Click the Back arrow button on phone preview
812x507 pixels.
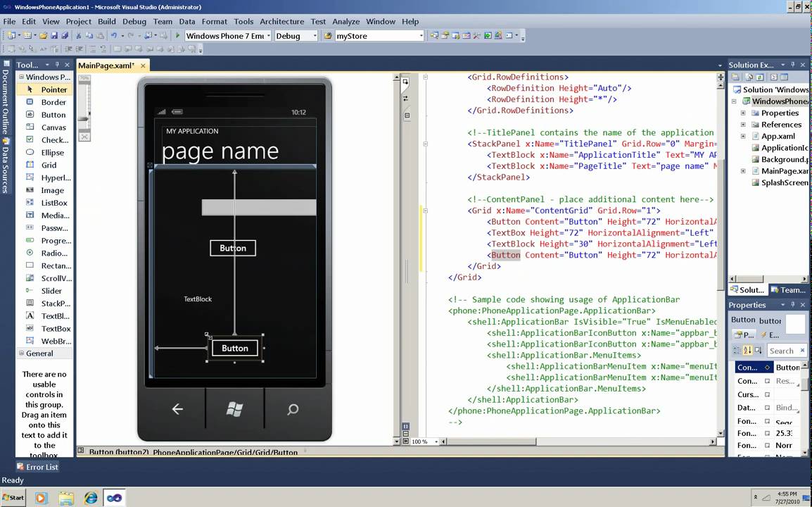coord(177,410)
